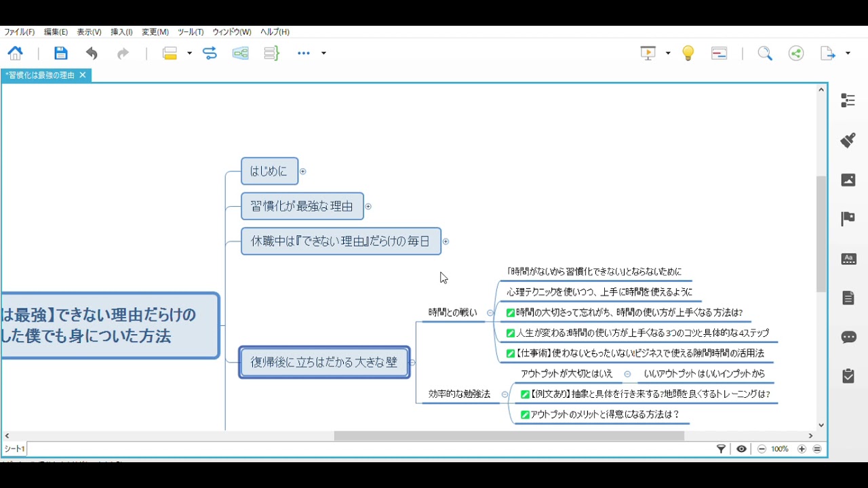The width and height of the screenshot is (868, 488).
Task: Add a relationship line between topics
Action: pyautogui.click(x=210, y=54)
